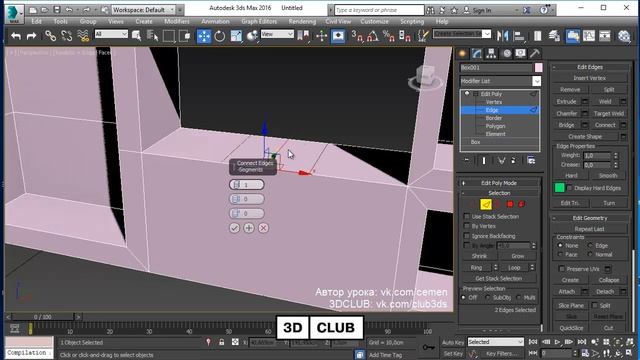Enable the By Angle checkbox
This screenshot has height=360, width=640.
pos(467,245)
